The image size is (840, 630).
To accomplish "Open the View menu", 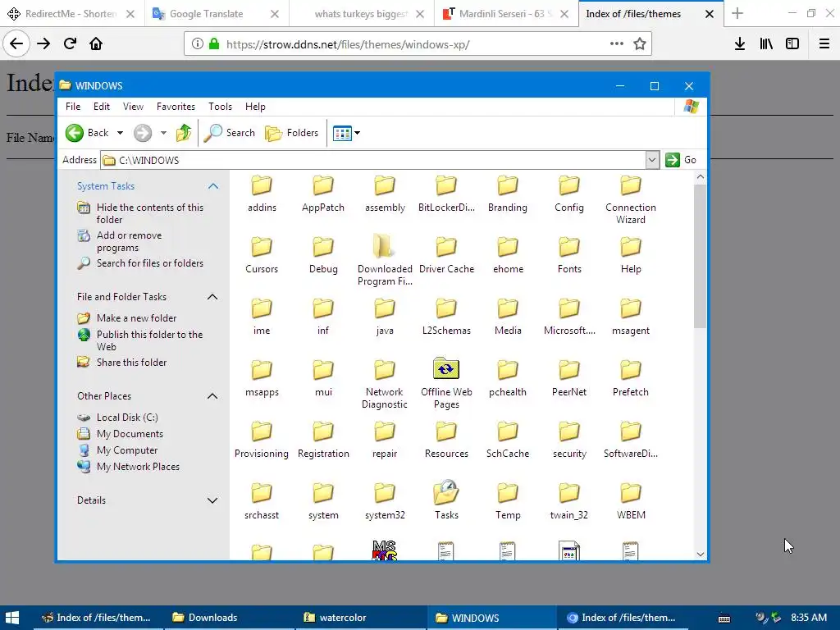I will pos(133,107).
